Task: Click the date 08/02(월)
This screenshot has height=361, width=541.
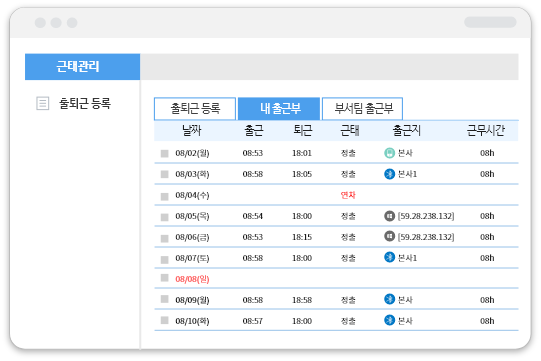Action: click(192, 153)
